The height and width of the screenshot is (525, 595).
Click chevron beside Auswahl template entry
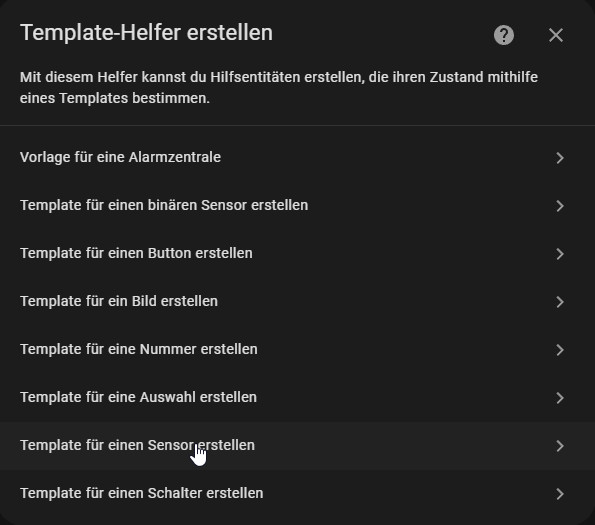(x=560, y=398)
